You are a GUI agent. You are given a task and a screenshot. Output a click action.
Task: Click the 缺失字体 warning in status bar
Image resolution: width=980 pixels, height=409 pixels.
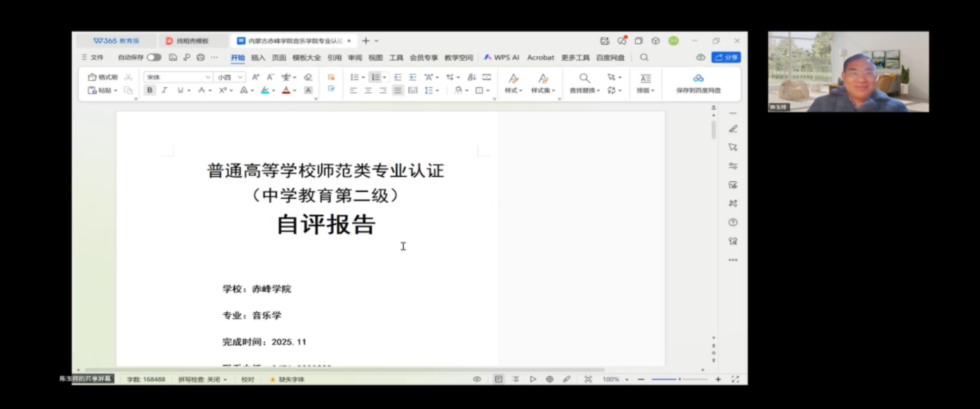[x=287, y=379]
